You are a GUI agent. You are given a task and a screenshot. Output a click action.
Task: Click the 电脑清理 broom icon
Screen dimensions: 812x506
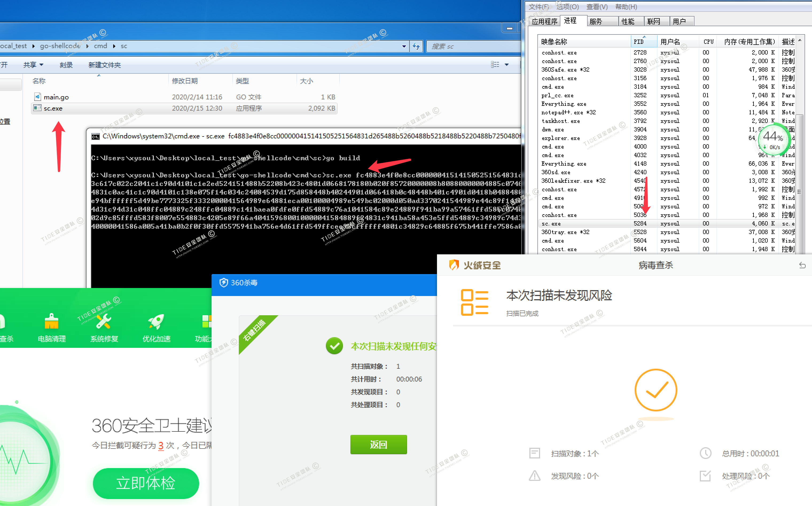coord(51,321)
